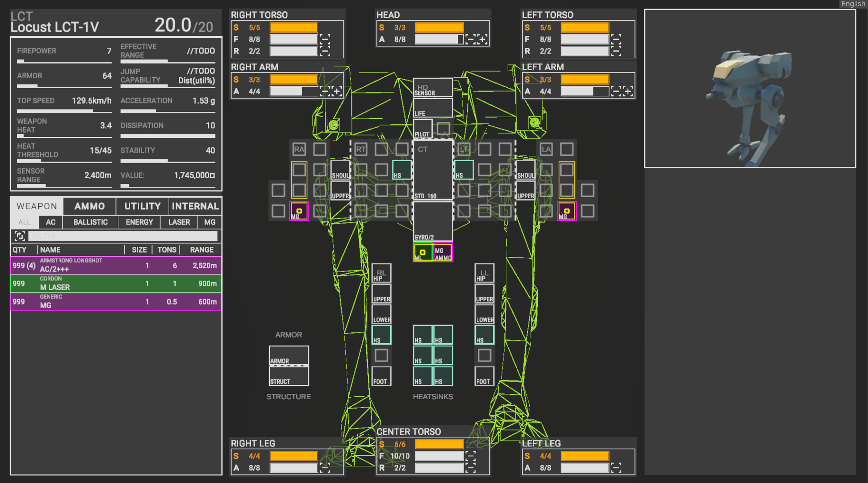Select the MG AMMO slot in center torso
The width and height of the screenshot is (868, 483).
[x=443, y=252]
